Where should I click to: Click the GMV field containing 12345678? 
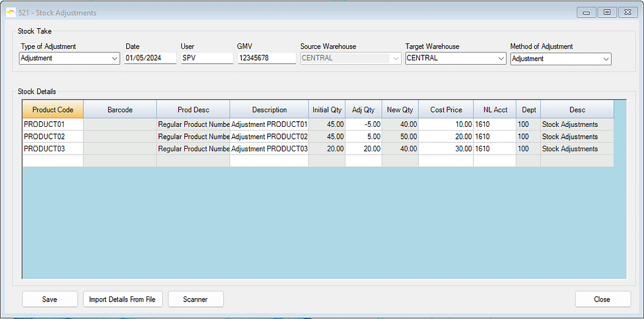pos(266,58)
